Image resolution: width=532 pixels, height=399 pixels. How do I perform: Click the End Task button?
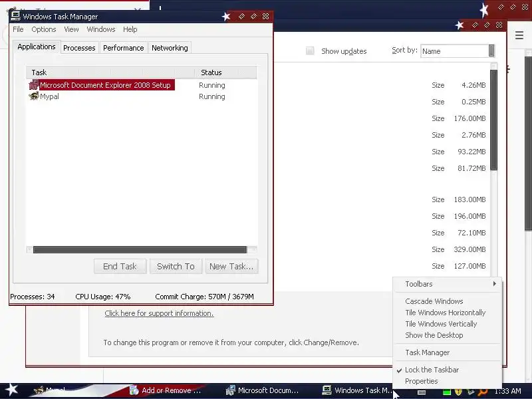click(120, 267)
